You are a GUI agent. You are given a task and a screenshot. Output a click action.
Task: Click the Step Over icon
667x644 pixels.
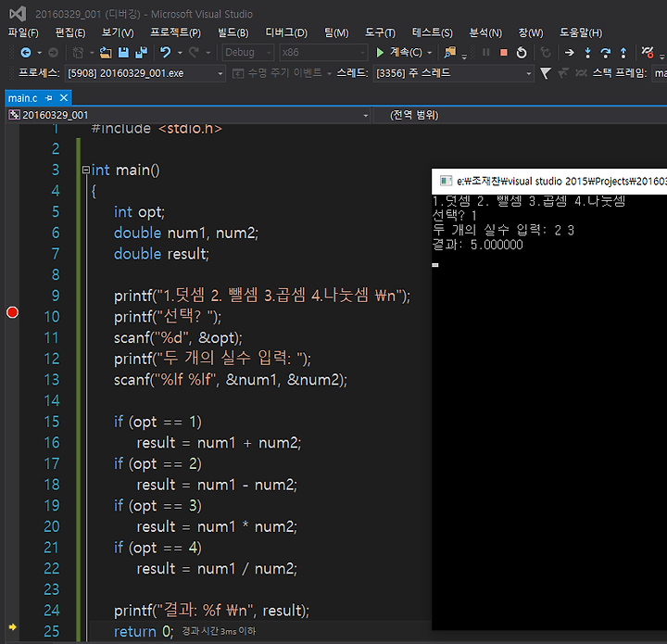[x=605, y=52]
